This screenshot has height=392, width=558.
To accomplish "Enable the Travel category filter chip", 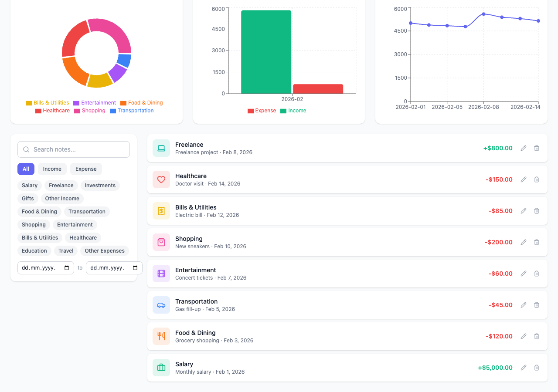I will 66,251.
